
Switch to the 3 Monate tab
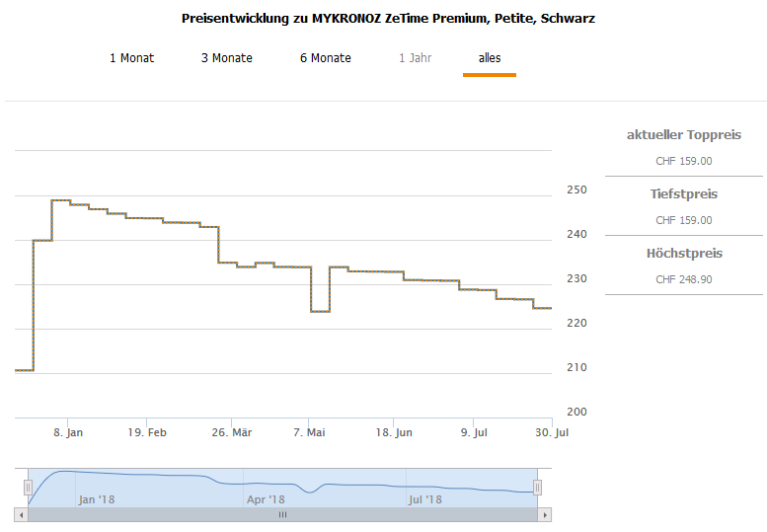(227, 58)
